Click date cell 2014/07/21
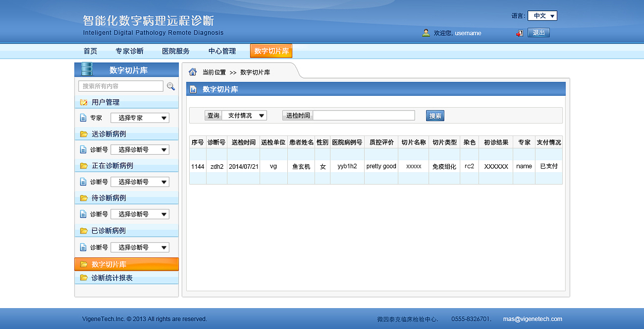The width and height of the screenshot is (644, 329). [244, 166]
